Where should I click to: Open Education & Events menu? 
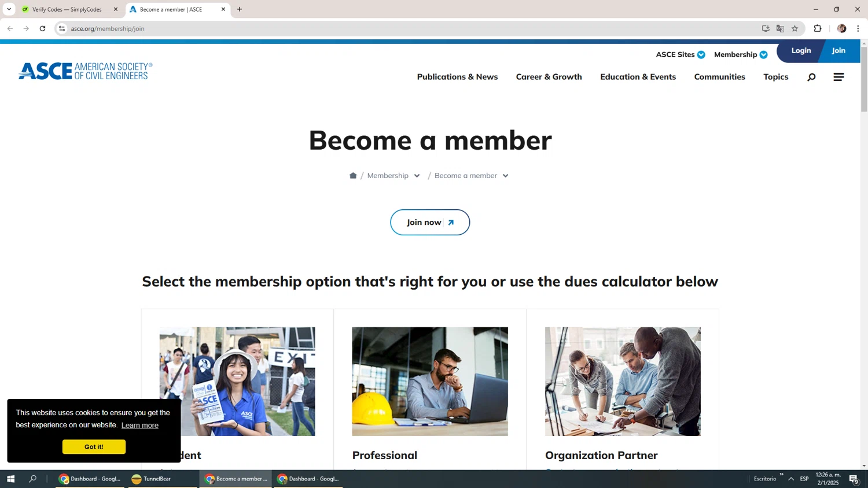pos(638,77)
